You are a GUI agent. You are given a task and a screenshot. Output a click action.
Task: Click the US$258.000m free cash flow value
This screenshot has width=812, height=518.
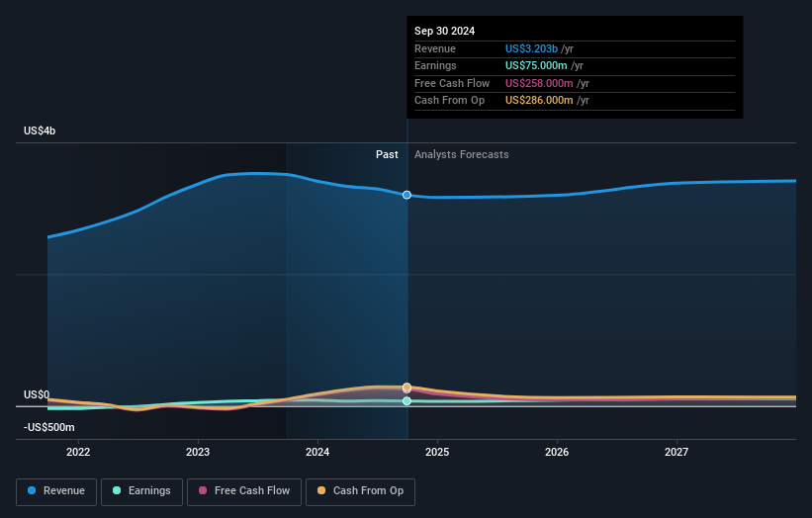point(539,83)
